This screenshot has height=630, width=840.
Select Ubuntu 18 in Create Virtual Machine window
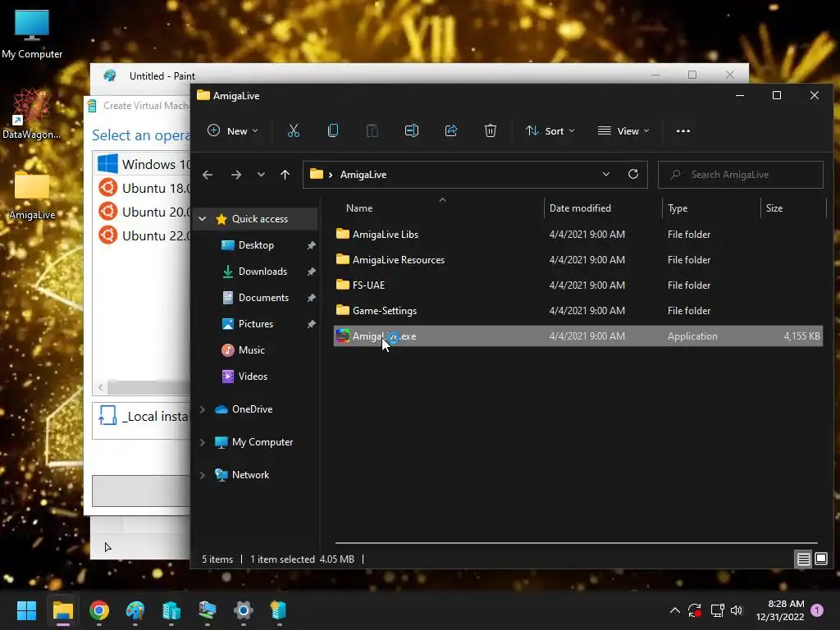pos(144,188)
